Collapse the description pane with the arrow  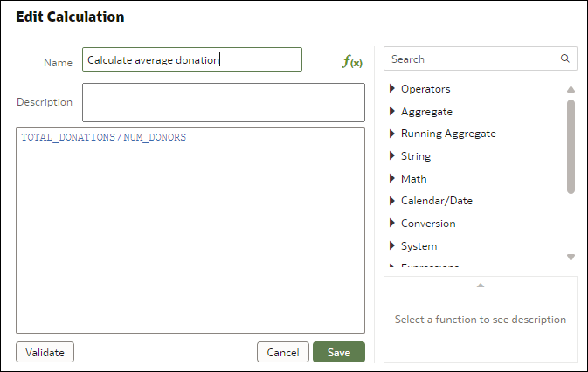[x=481, y=286]
